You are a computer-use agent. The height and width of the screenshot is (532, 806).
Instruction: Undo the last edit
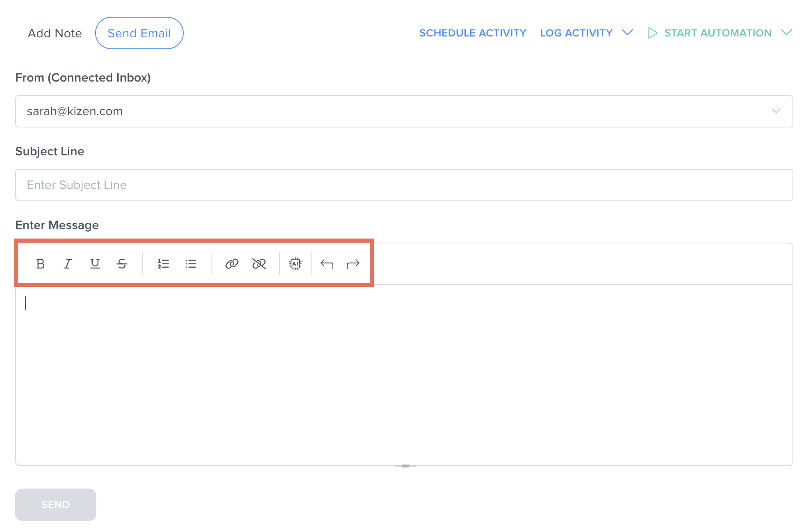[327, 264]
